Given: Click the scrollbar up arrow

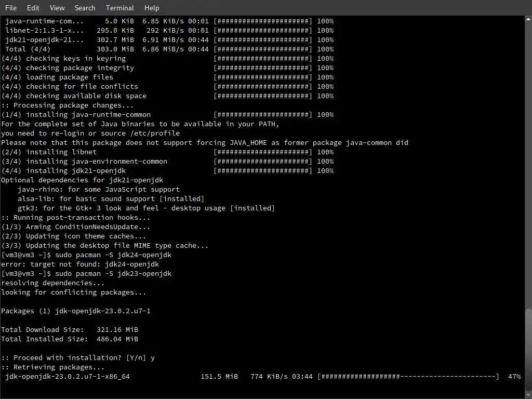Looking at the screenshot, I should click(528, 19).
